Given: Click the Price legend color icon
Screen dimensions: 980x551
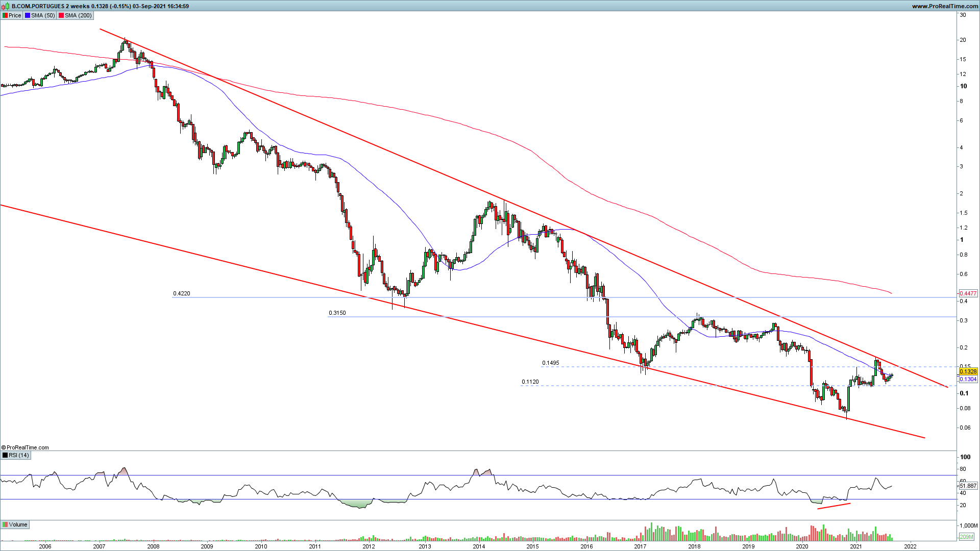Looking at the screenshot, I should pyautogui.click(x=5, y=15).
